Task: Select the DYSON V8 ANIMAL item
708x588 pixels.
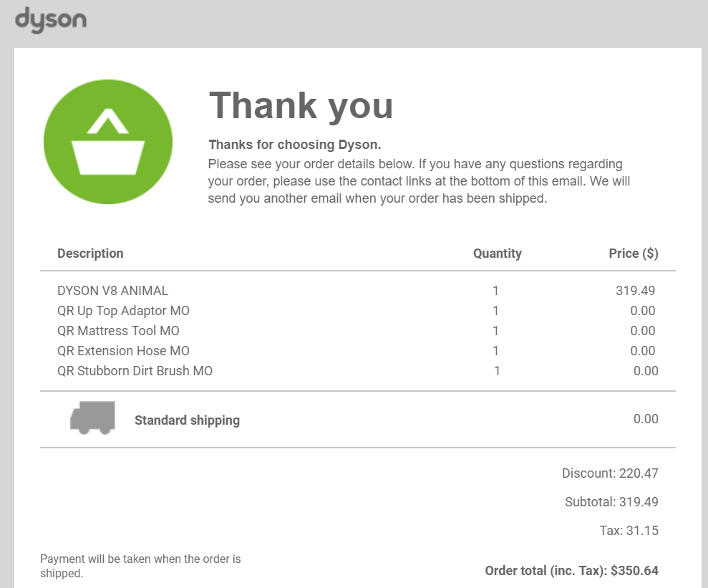Action: click(x=113, y=291)
